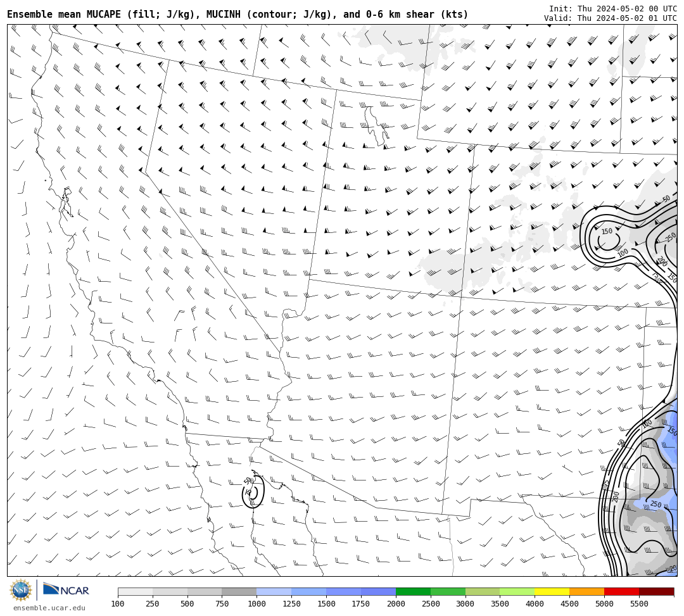This screenshot has width=684, height=616.
Task: Click the NSF globe logo
Action: pos(20,590)
